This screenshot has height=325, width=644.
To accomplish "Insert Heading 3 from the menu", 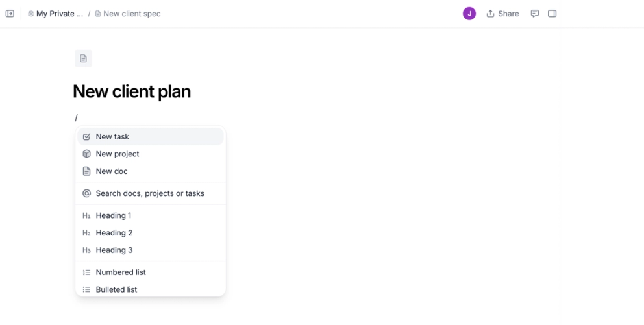I will tap(114, 250).
